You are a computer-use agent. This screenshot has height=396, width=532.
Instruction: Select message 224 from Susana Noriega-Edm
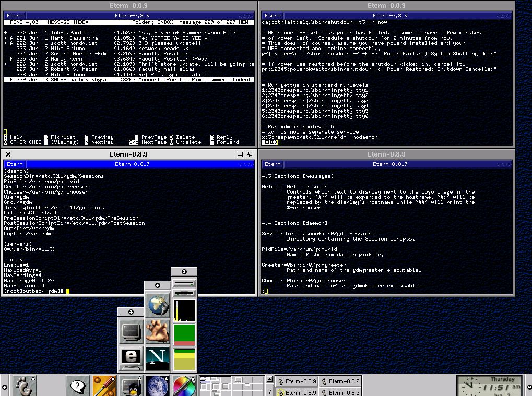click(x=129, y=54)
